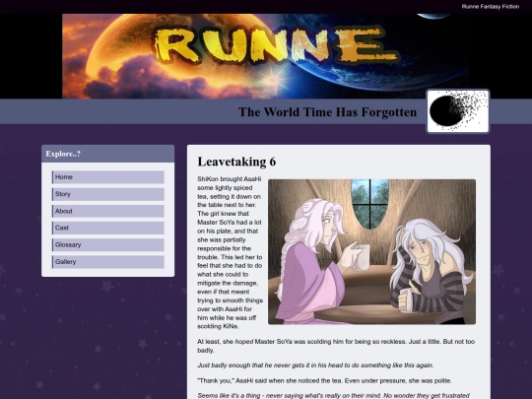Image resolution: width=532 pixels, height=399 pixels.
Task: Open the Leavetaking 6 illustration
Action: coord(371,252)
